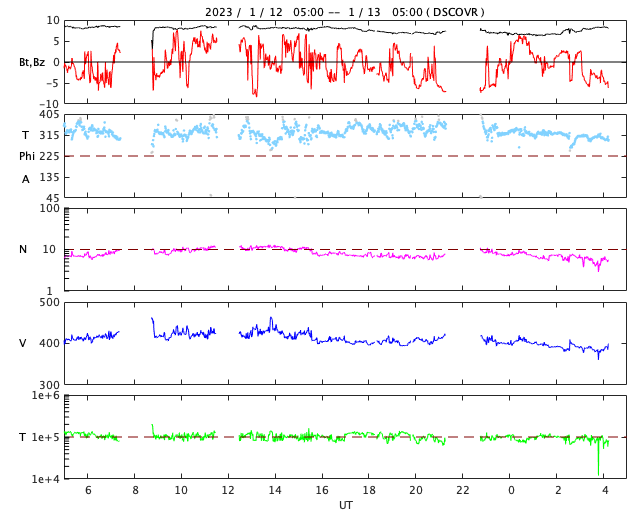
Task: Click the 6 hour label on the time axis
Action: [x=88, y=490]
